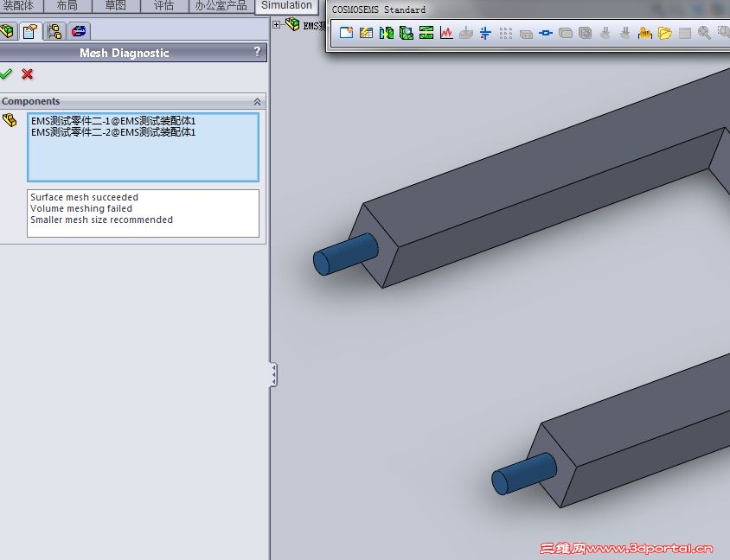Click the upper blue cylinder pin in the model

(345, 254)
